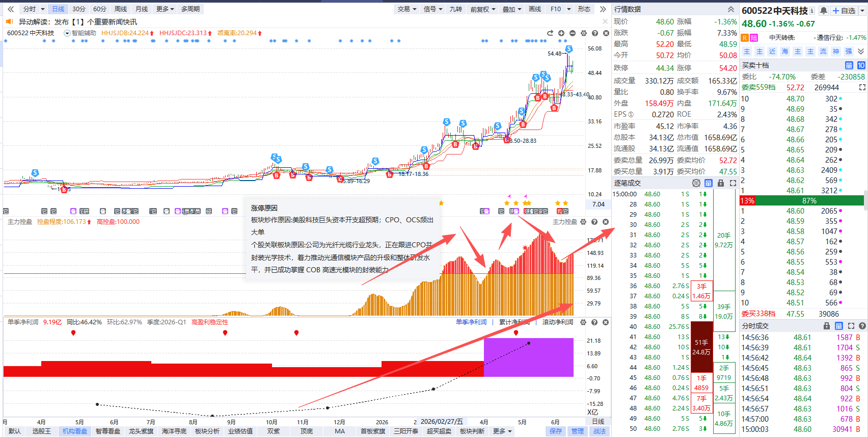Click the stock info icon beside 中天科技

coord(812,11)
